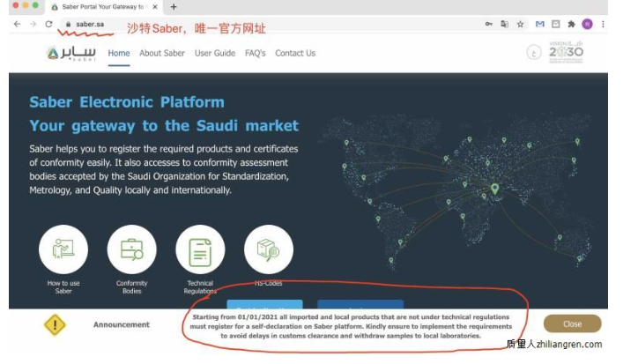Screen dimensions: 638x364
Task: Open the Gmail extension icon
Action: click(x=540, y=24)
